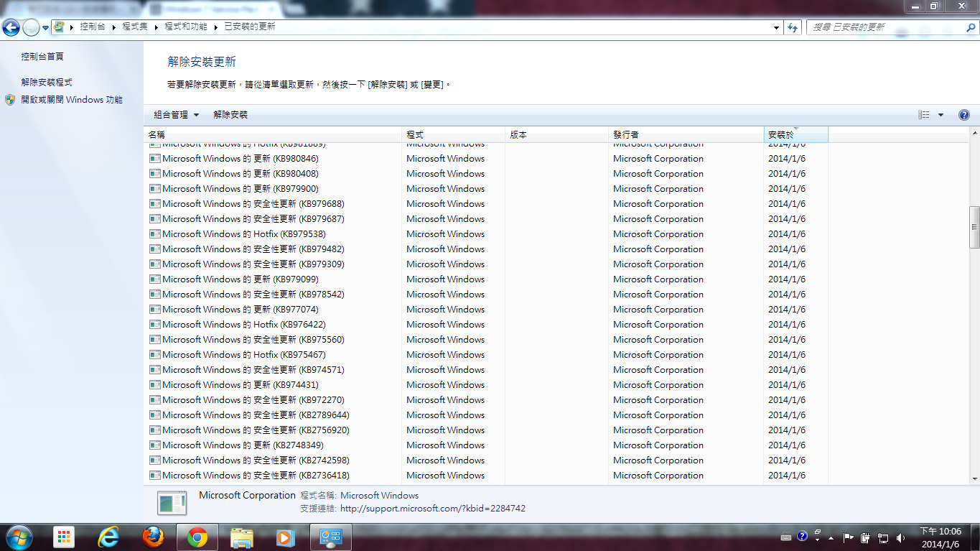Screen dimensions: 980x551
Task: Select the 安全性更新 (KB979688) row
Action: [486, 204]
